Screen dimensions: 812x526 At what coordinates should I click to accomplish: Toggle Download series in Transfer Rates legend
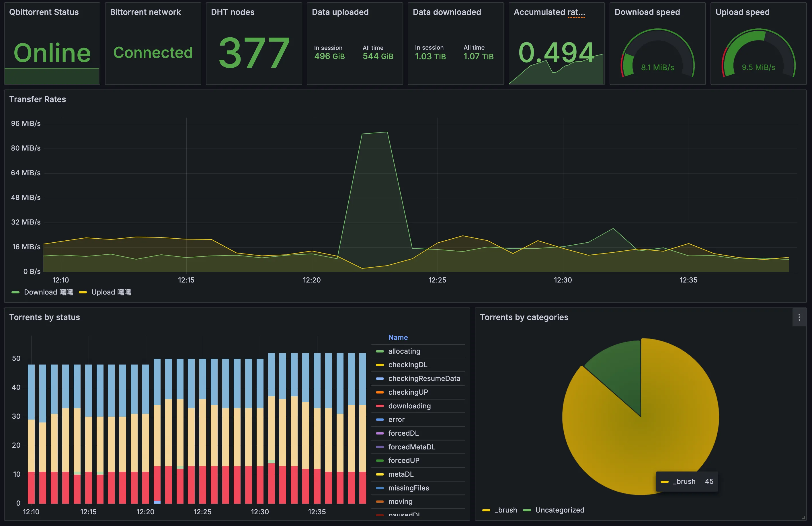[48, 292]
